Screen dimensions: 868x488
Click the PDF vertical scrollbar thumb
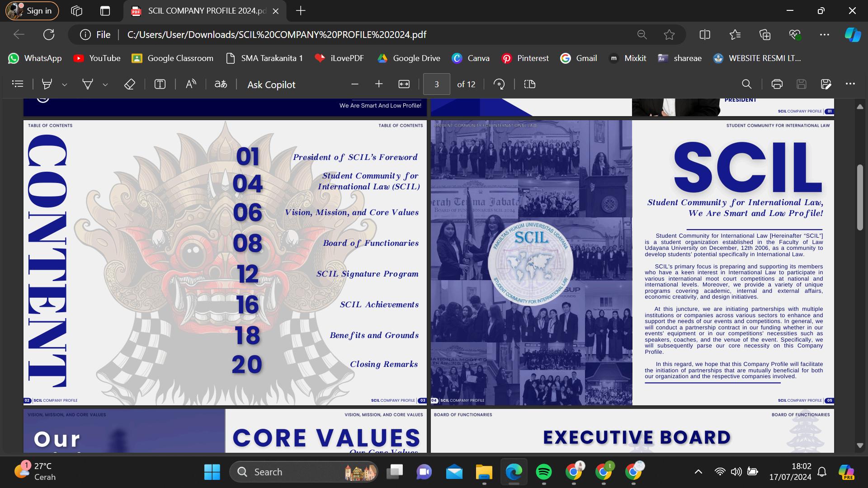pyautogui.click(x=860, y=198)
